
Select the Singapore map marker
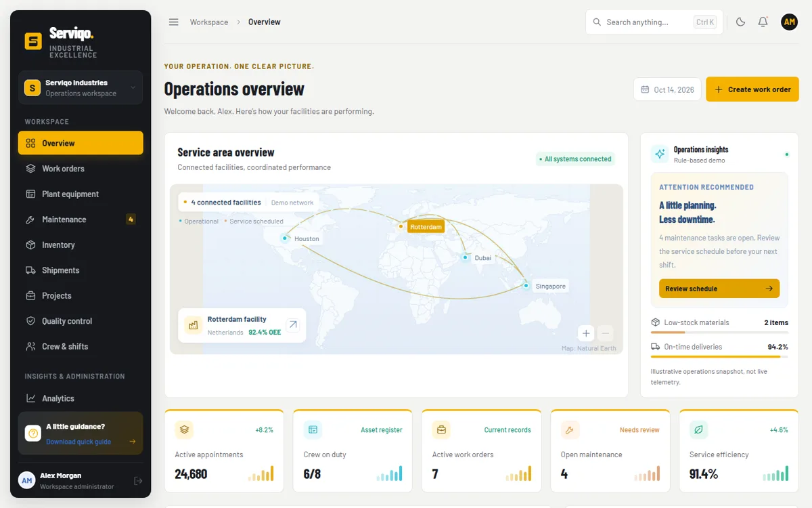pyautogui.click(x=526, y=286)
